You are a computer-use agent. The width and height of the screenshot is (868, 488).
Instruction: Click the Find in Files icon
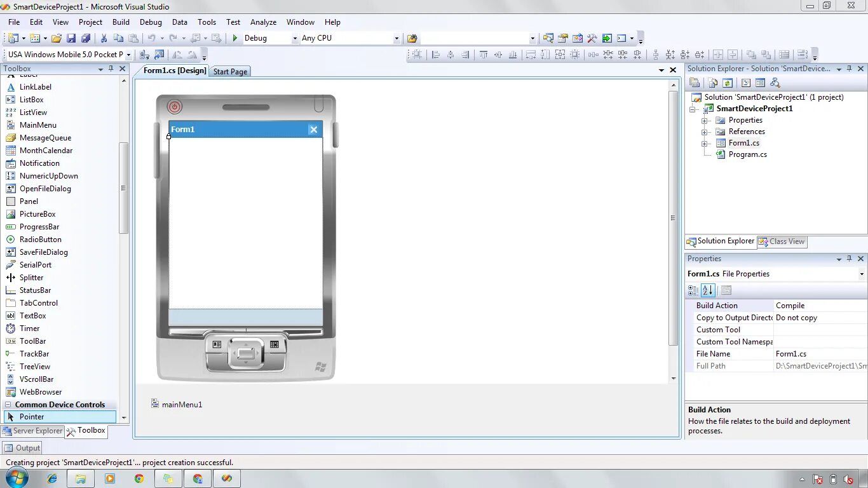click(412, 38)
